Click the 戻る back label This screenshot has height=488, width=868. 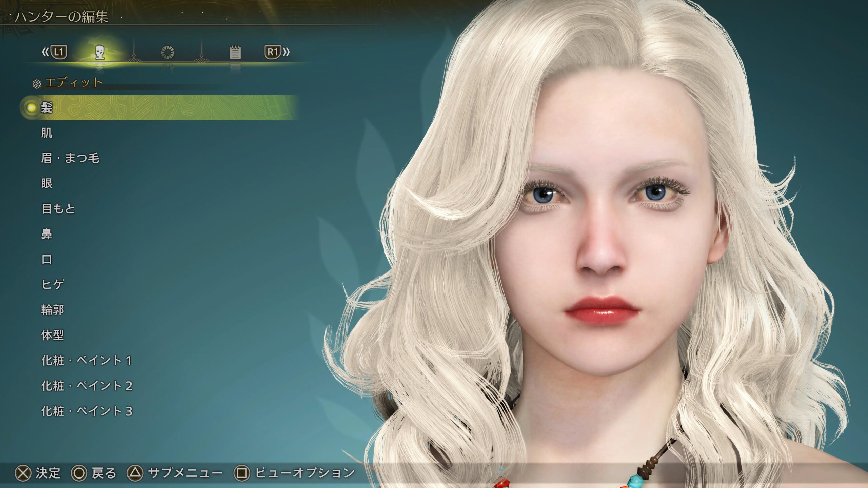coord(104,473)
